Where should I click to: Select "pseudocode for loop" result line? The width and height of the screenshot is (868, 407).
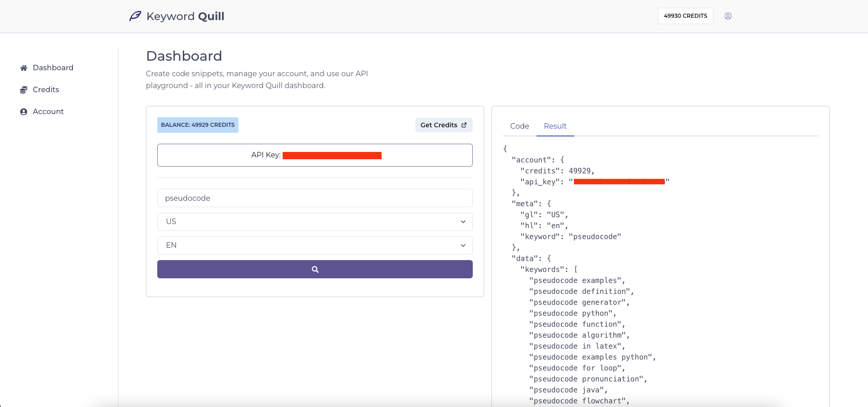click(577, 368)
